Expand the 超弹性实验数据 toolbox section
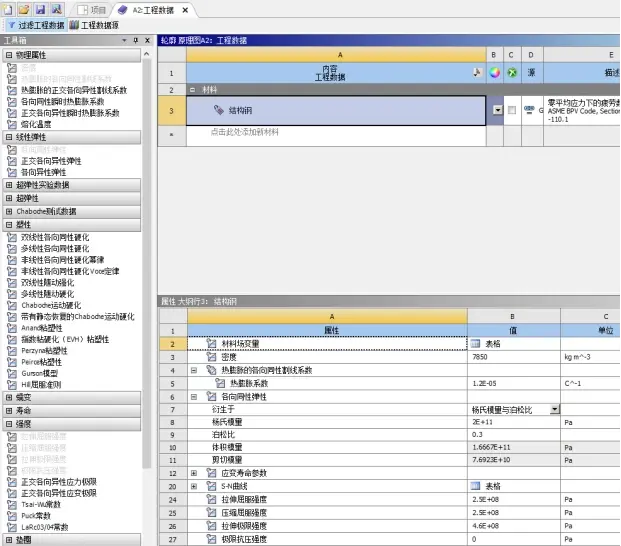 pos(9,185)
